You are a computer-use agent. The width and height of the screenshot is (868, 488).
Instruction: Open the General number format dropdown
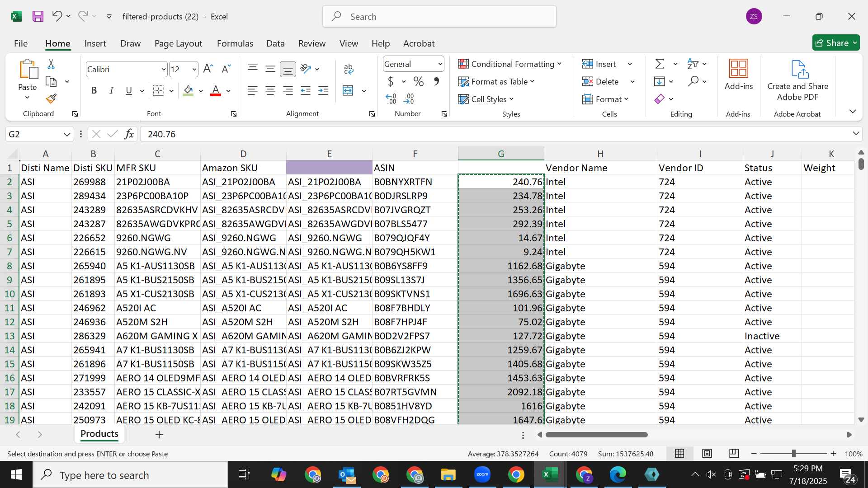(440, 64)
